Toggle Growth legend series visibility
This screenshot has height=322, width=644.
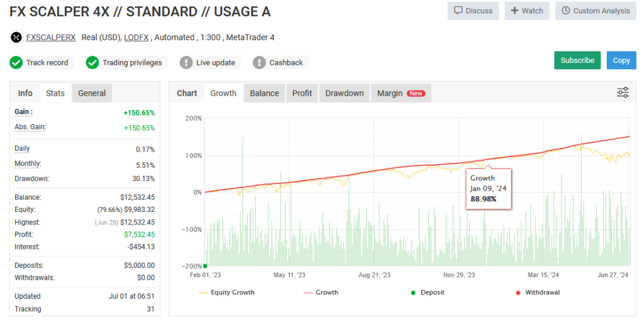(x=321, y=293)
